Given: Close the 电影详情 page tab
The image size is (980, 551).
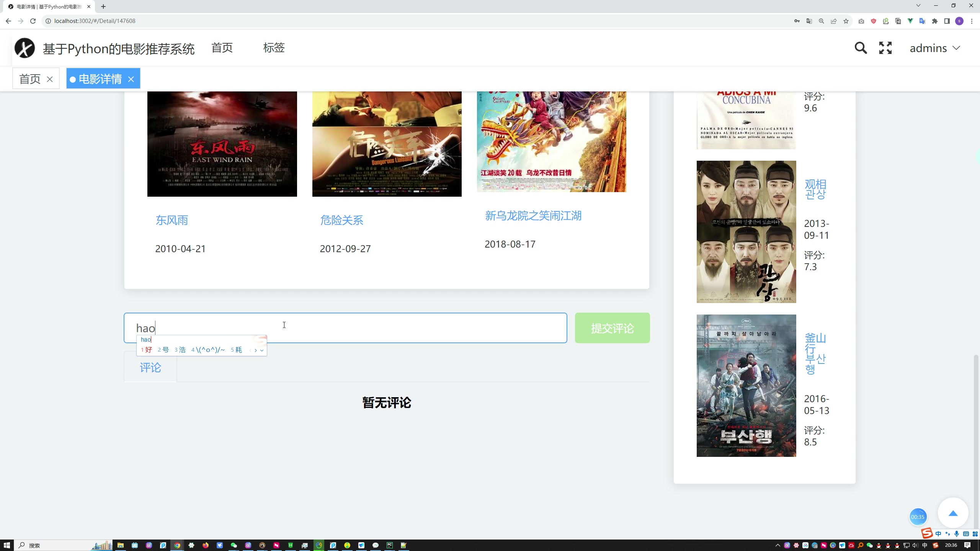Looking at the screenshot, I should [131, 79].
